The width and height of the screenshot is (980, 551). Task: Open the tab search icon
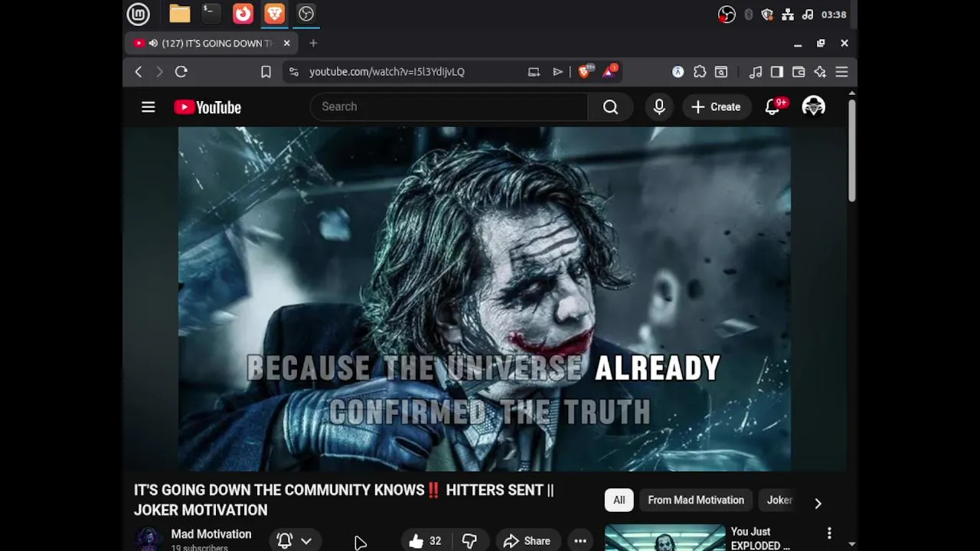pyautogui.click(x=721, y=72)
